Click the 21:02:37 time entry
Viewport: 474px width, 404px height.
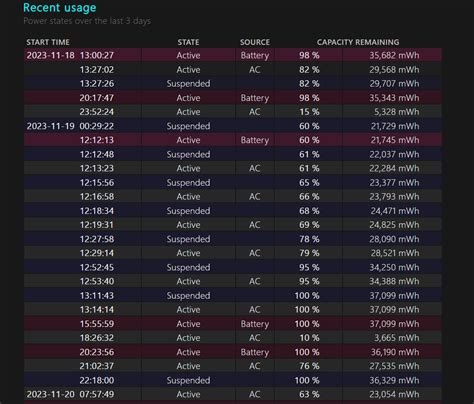(x=97, y=366)
